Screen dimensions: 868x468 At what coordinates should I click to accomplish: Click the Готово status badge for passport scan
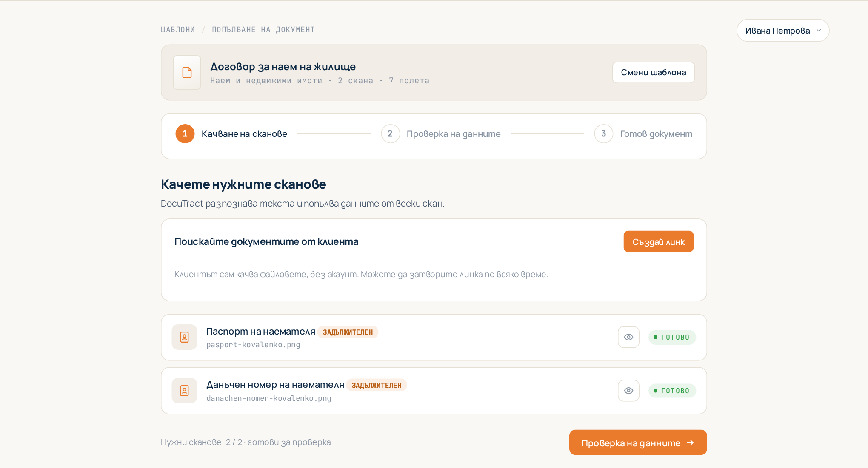pyautogui.click(x=672, y=337)
